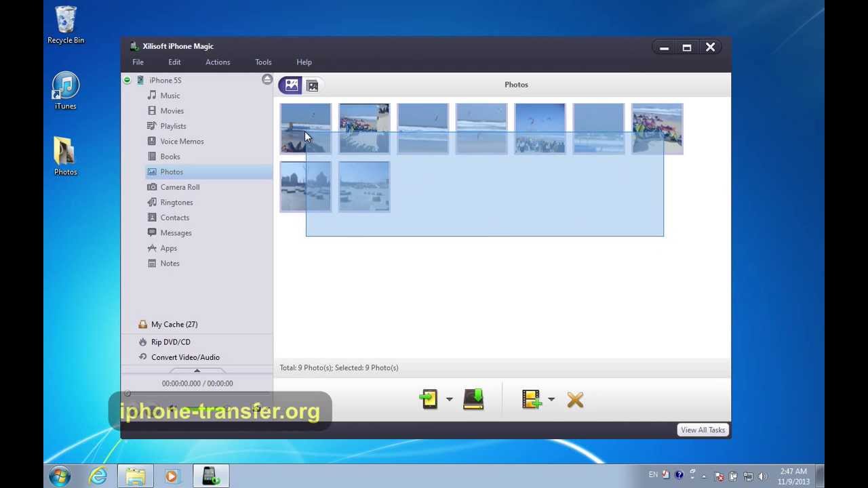Click the photo count status text

click(x=339, y=368)
